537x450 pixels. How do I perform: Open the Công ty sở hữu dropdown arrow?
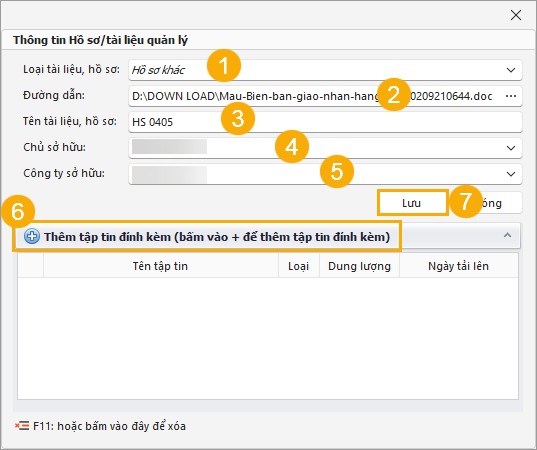tap(511, 174)
